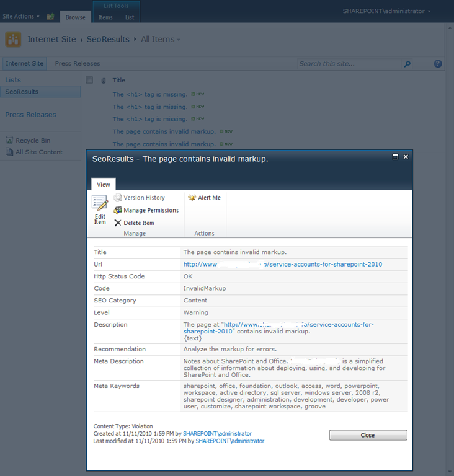
Task: Click the search magnifier icon
Action: coord(407,64)
